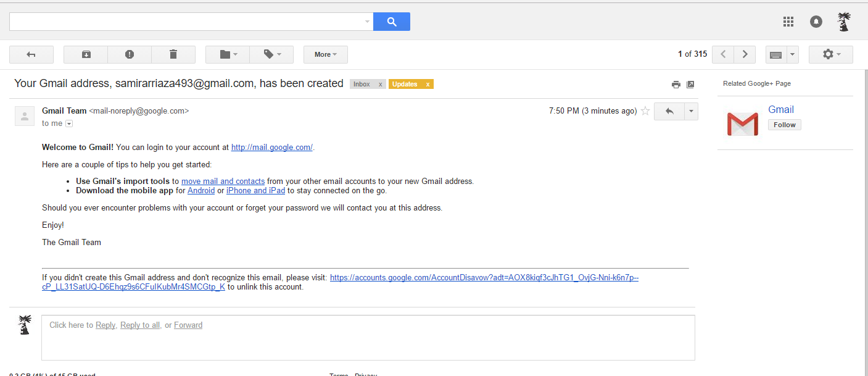Expand the More actions dropdown
This screenshot has width=868, height=376.
326,54
